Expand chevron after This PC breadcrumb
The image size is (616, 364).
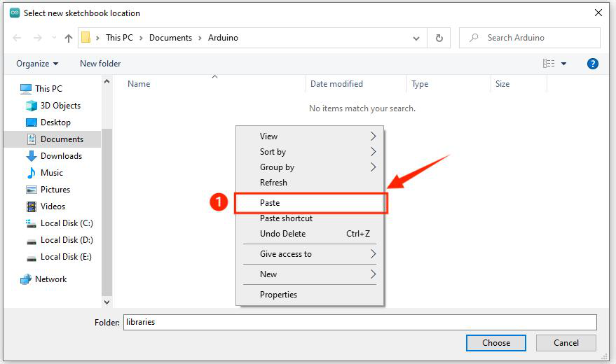[x=141, y=38]
